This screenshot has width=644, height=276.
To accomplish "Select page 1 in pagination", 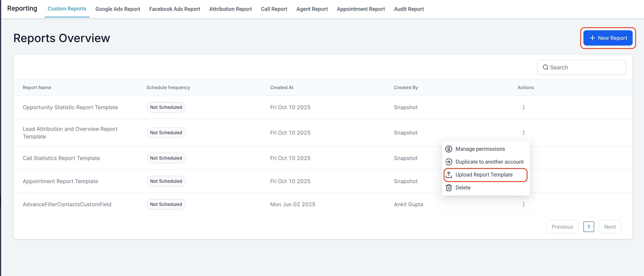I will [x=589, y=227].
